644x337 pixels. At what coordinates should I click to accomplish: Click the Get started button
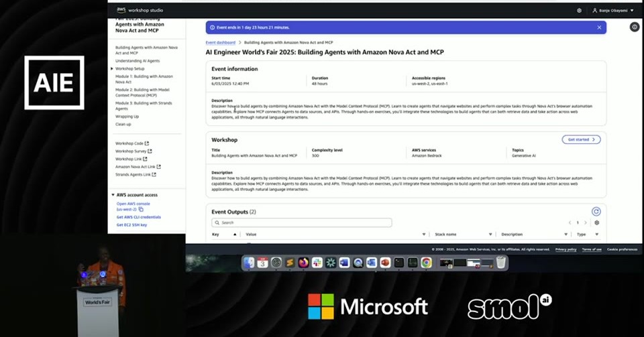[x=581, y=139]
